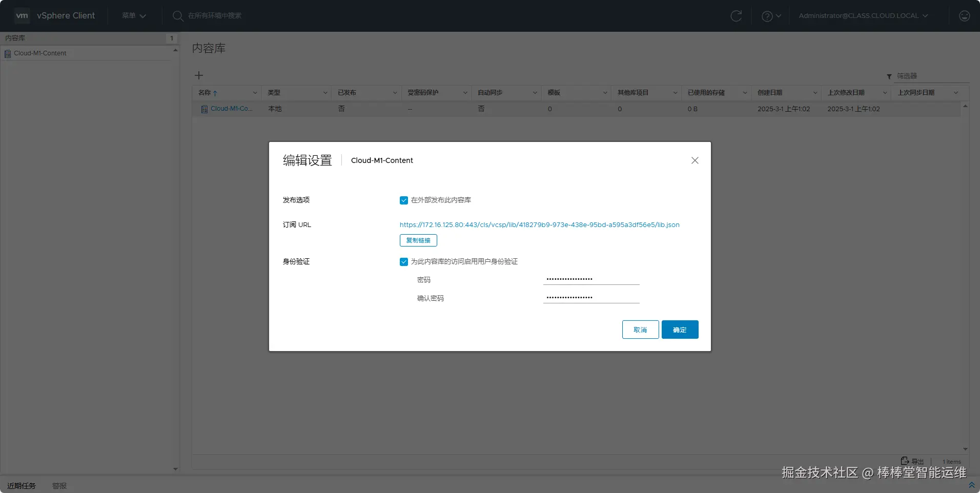
Task: Open the subscription URL lib.json link
Action: [540, 225]
